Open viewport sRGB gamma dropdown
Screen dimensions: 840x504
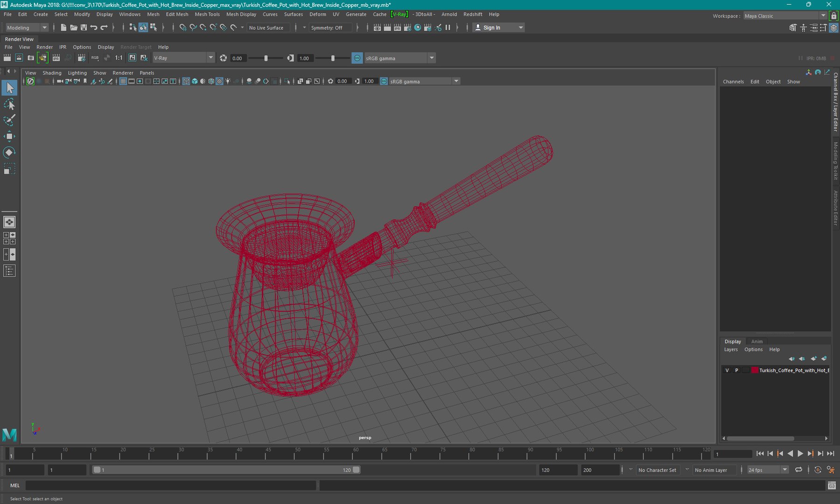point(424,81)
